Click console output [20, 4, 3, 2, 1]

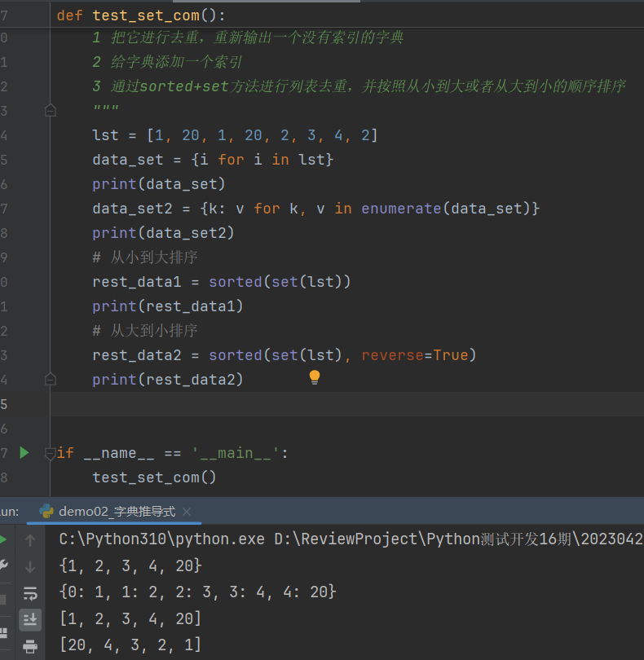(x=130, y=645)
